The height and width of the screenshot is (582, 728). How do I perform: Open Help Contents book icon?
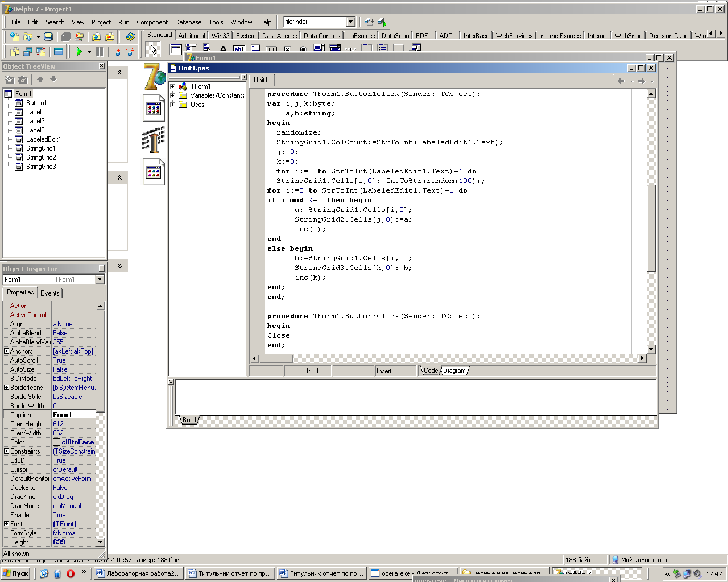[130, 37]
